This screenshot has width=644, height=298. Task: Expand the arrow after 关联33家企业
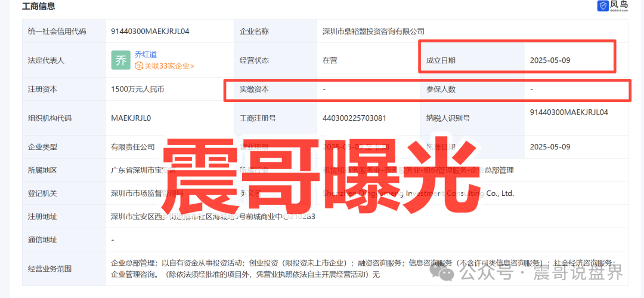192,66
